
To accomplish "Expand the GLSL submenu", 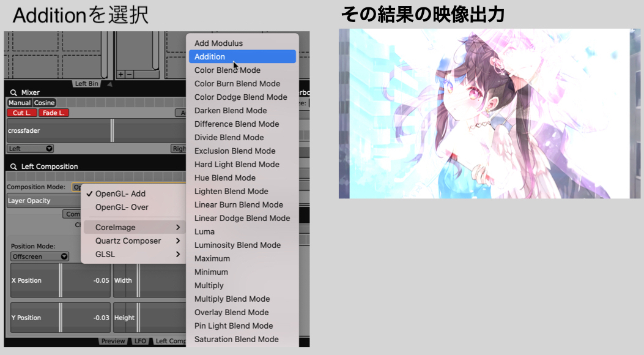I will pyautogui.click(x=133, y=255).
